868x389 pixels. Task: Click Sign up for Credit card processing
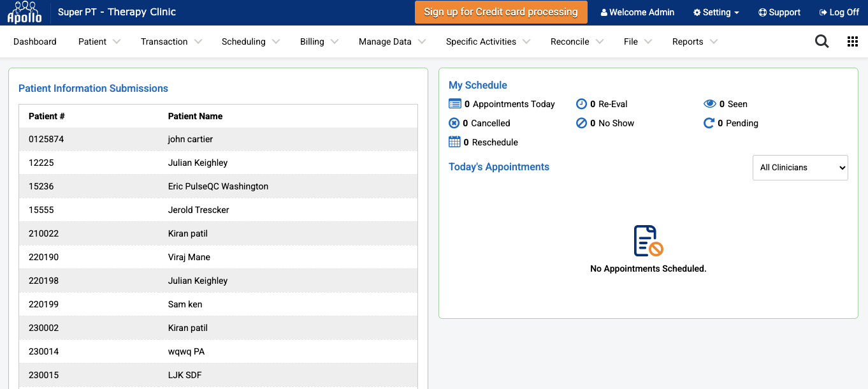tap(501, 12)
